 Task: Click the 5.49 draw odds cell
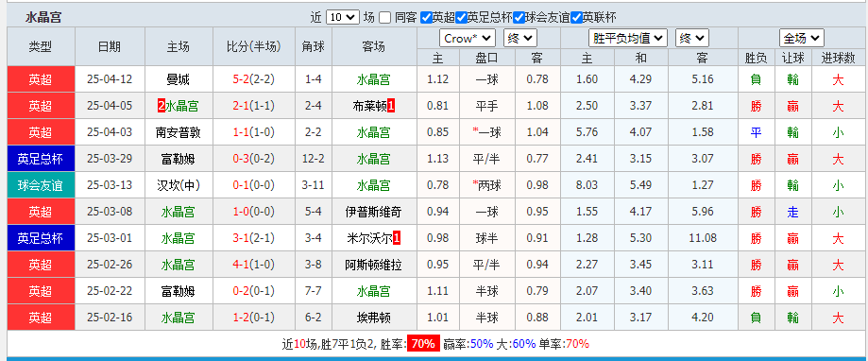(x=641, y=185)
